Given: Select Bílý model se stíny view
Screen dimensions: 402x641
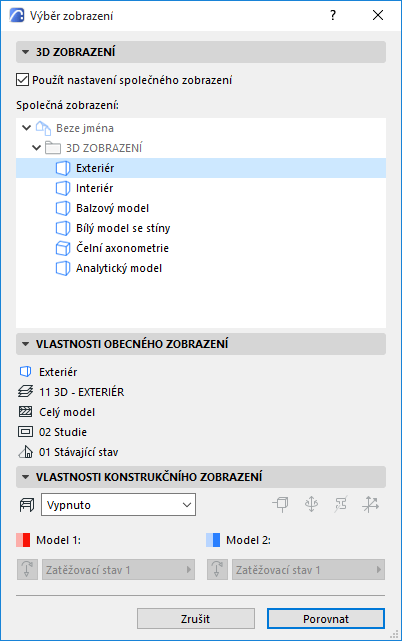Looking at the screenshot, I should coord(200,228).
